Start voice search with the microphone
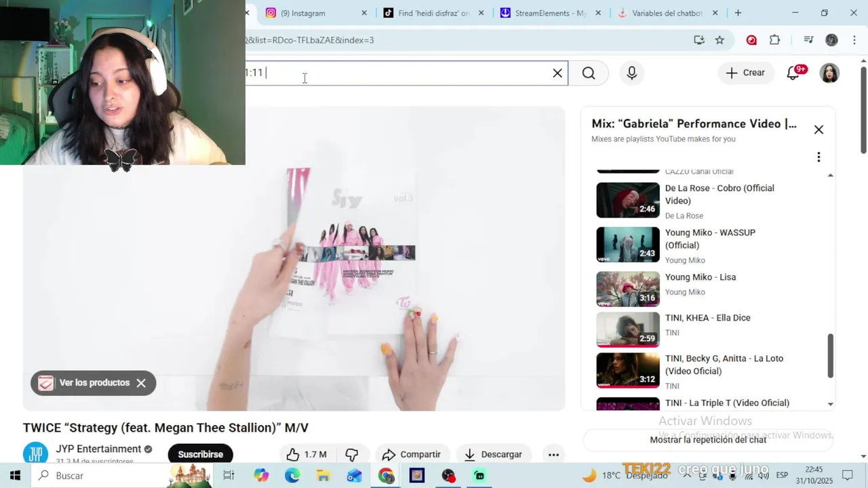 [x=632, y=73]
